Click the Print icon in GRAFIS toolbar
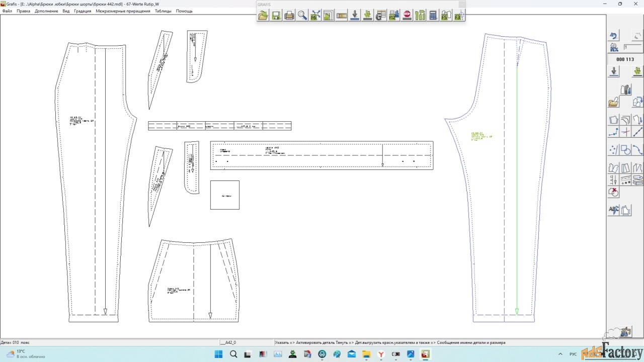Viewport: 644px width, 362px height. coord(289,16)
